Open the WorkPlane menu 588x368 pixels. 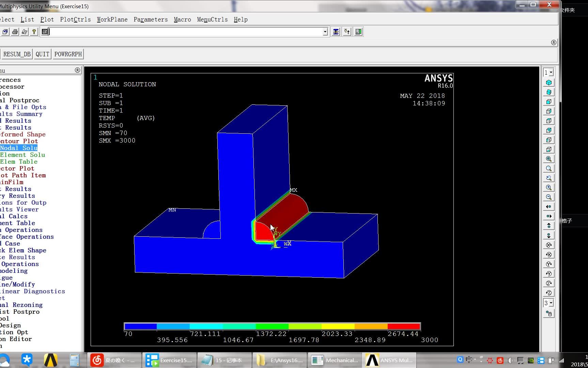(112, 19)
